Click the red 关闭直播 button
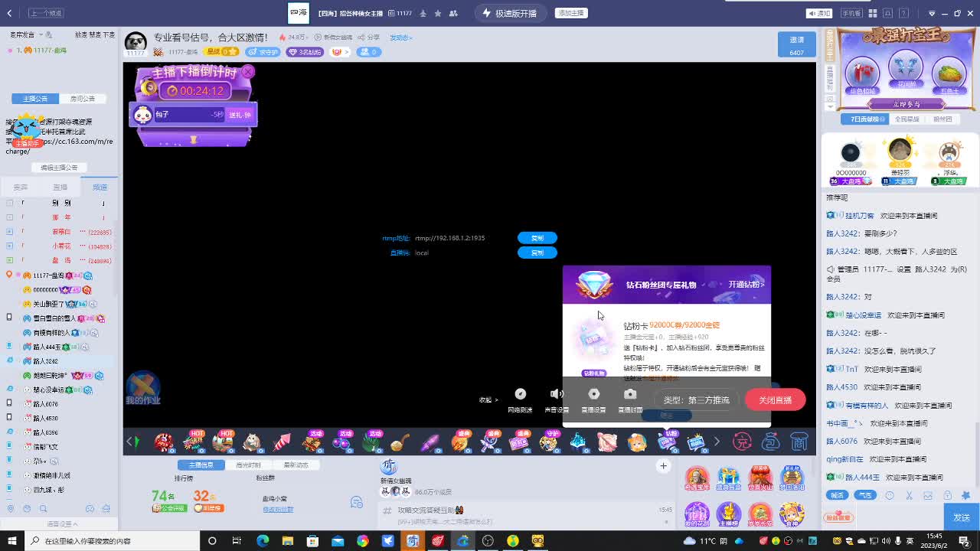 click(775, 400)
